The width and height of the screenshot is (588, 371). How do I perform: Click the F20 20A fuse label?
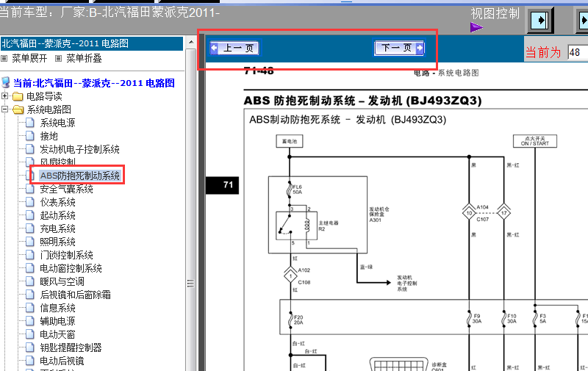click(x=298, y=320)
